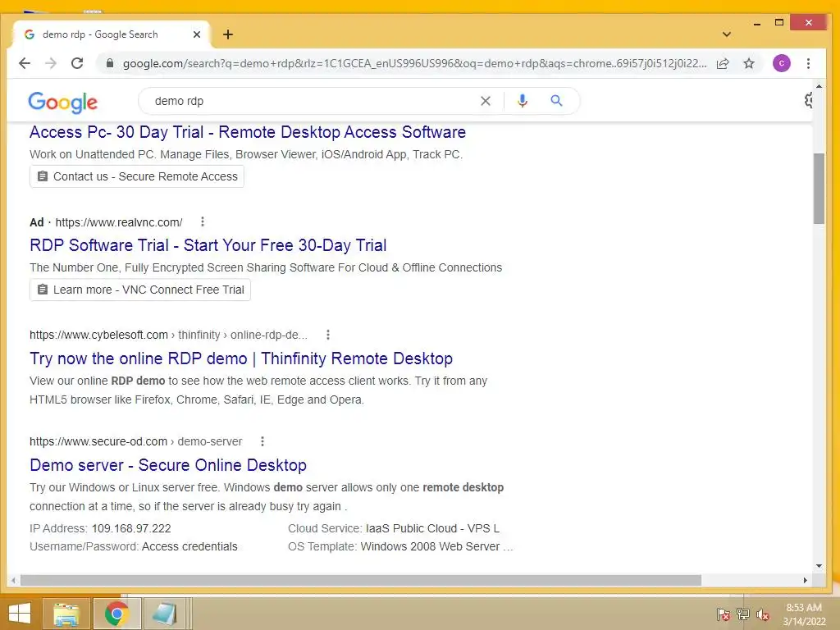Reload the Google search page
840x630 pixels.
[77, 63]
